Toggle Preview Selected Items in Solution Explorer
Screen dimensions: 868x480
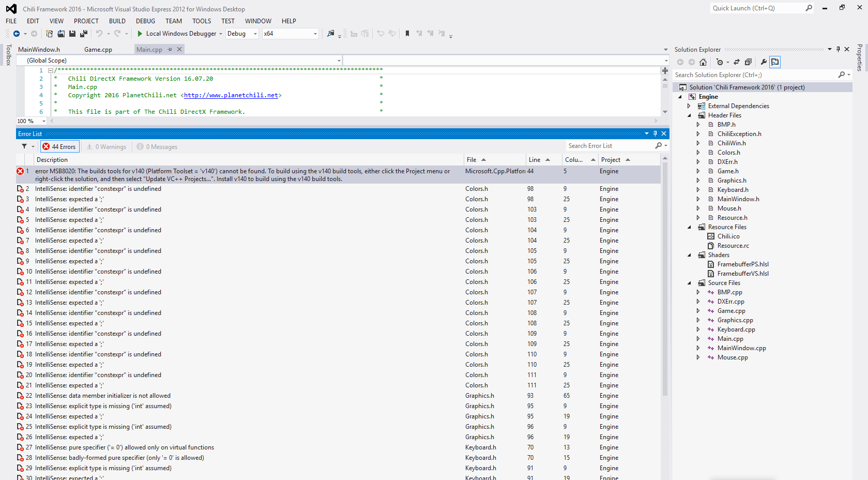(775, 62)
